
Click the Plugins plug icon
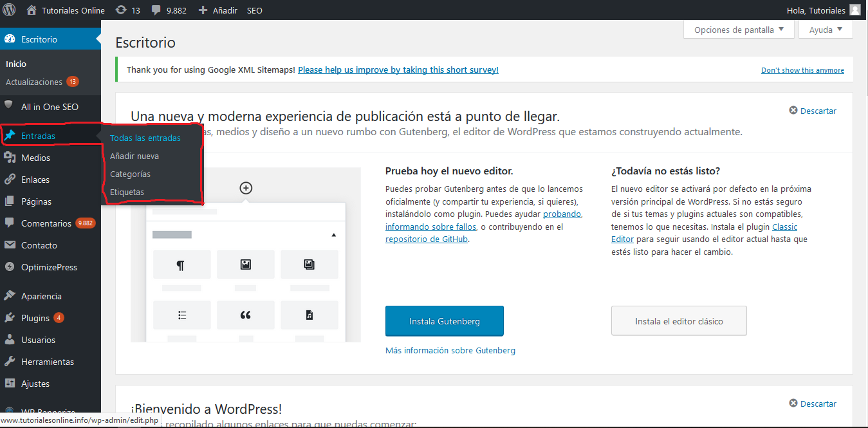(10, 318)
